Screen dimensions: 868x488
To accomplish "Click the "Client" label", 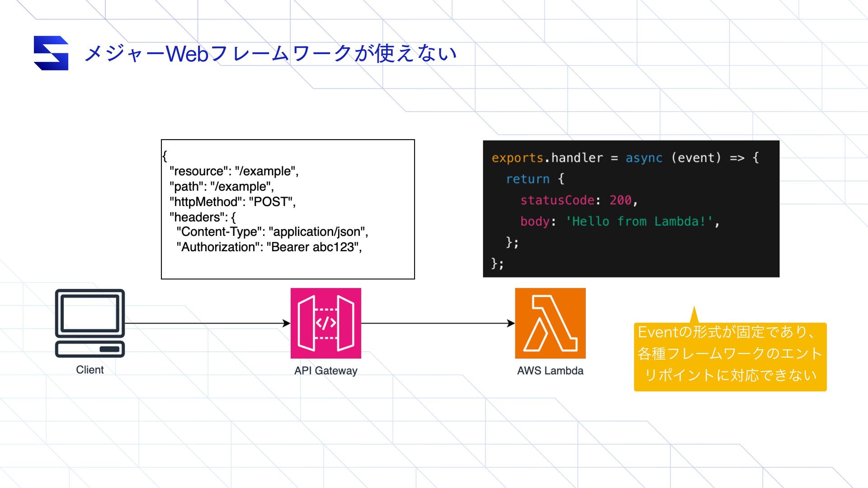I will tap(90, 370).
